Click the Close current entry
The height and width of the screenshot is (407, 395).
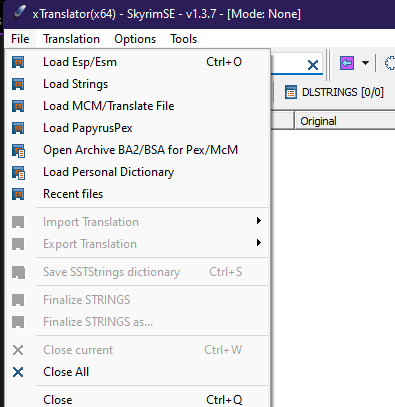[137, 350]
